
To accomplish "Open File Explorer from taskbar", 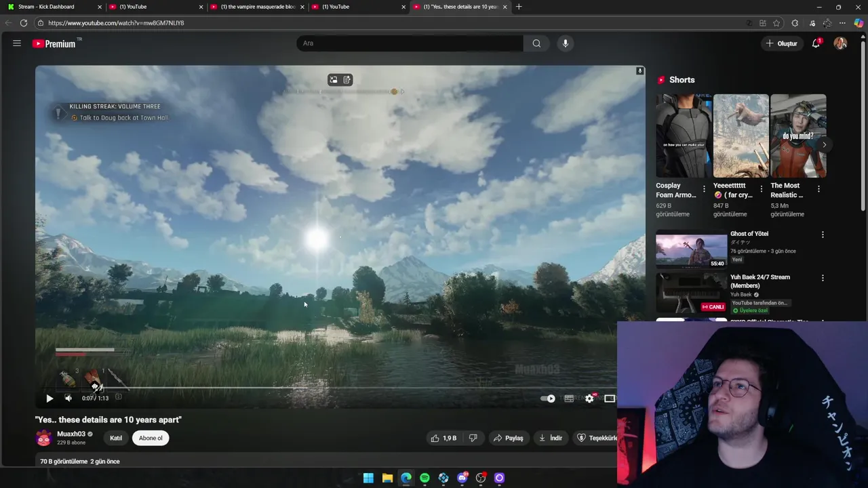I will pyautogui.click(x=387, y=478).
